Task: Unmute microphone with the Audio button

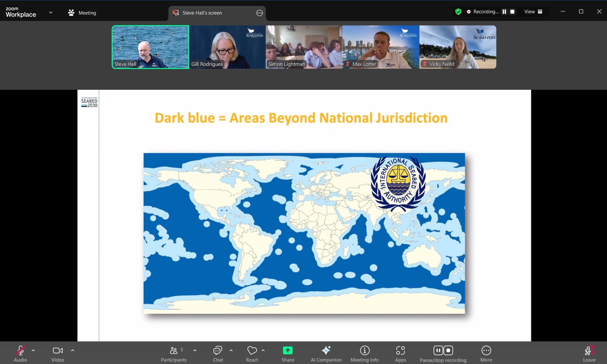Action: [20, 354]
